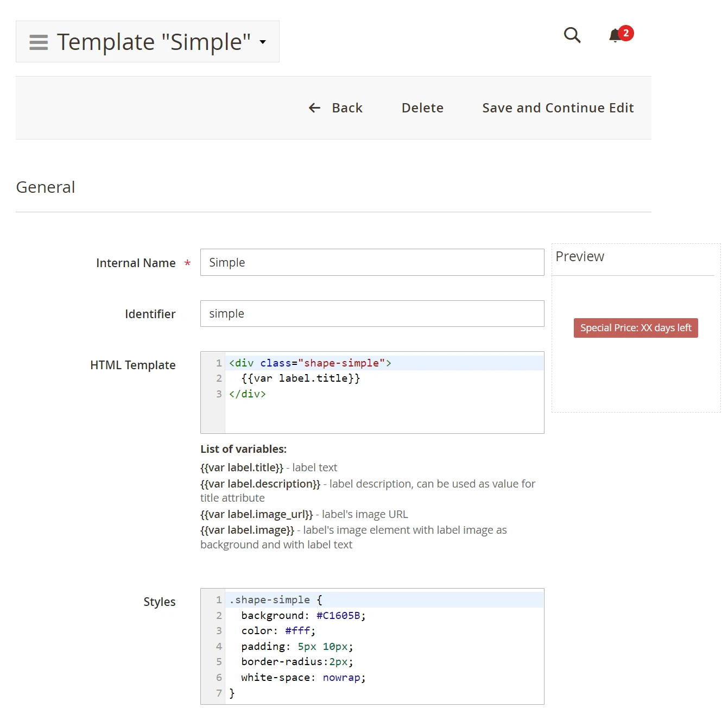Click the search magnifier icon
Screen dimensions: 728x714
(x=572, y=35)
